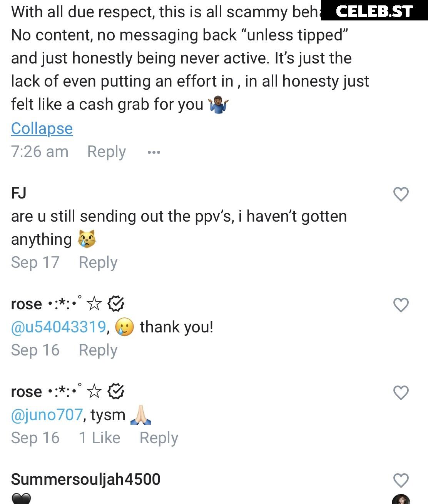Open the @u54043319 mention
Screen dimensions: 428x504
[59, 327]
